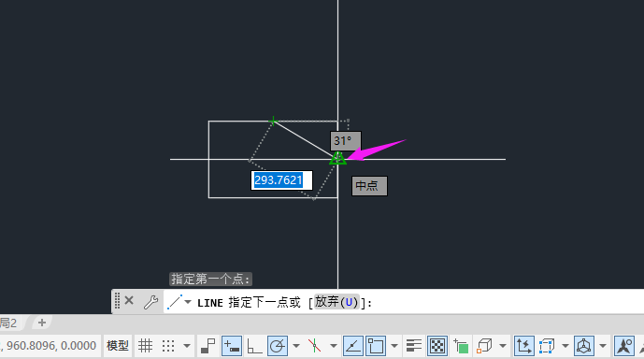
Task: Close the command line window
Action: pos(129,301)
